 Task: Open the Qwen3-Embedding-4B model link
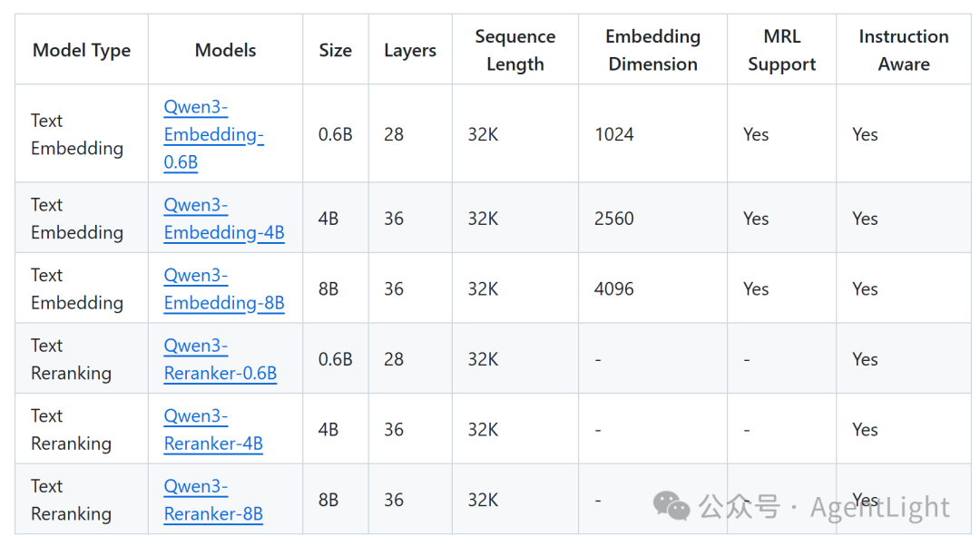pos(224,218)
